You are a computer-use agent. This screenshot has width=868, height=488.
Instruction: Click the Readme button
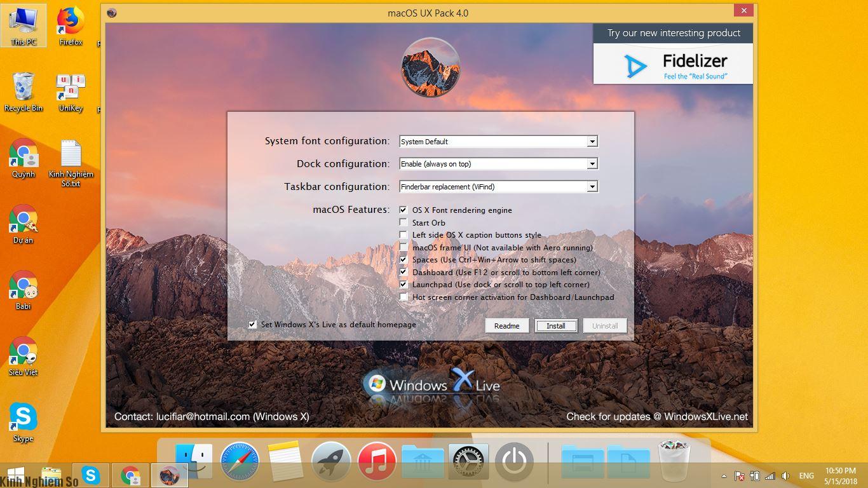tap(507, 325)
